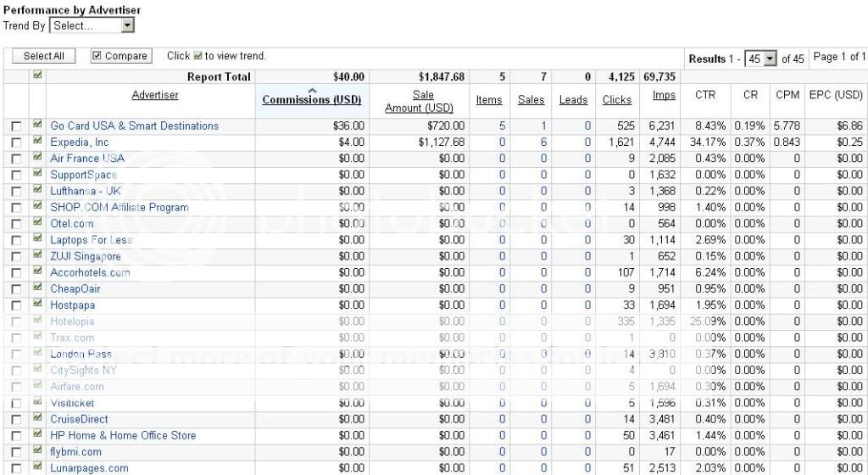View HP Home & Home Office Store trend icon
Image resolution: width=868 pixels, height=475 pixels.
point(37,433)
